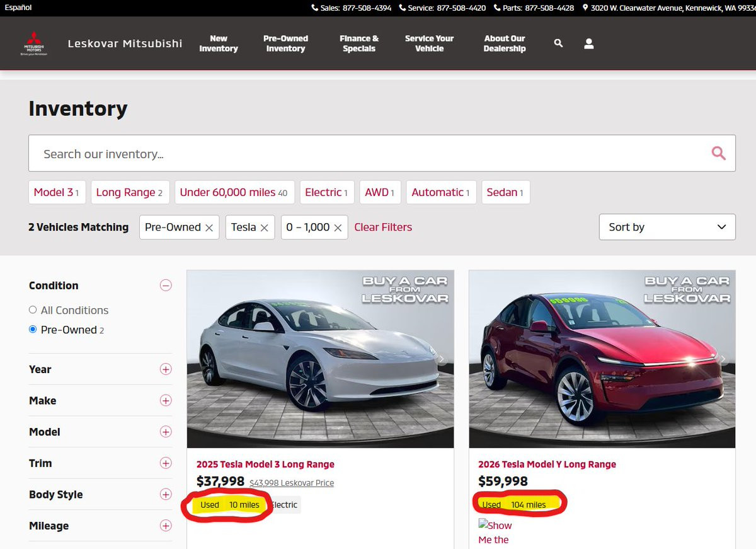
Task: Call the Sales number 877-508-4394
Action: pyautogui.click(x=367, y=8)
